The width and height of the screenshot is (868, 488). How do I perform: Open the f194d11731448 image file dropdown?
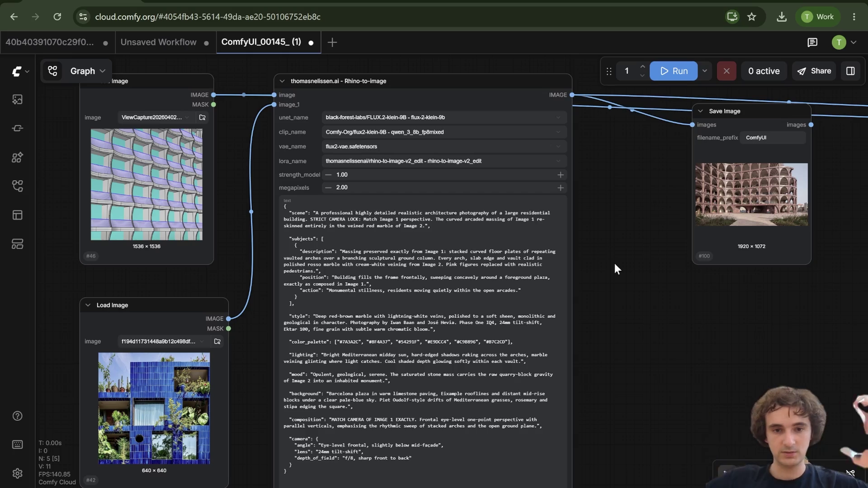click(163, 342)
